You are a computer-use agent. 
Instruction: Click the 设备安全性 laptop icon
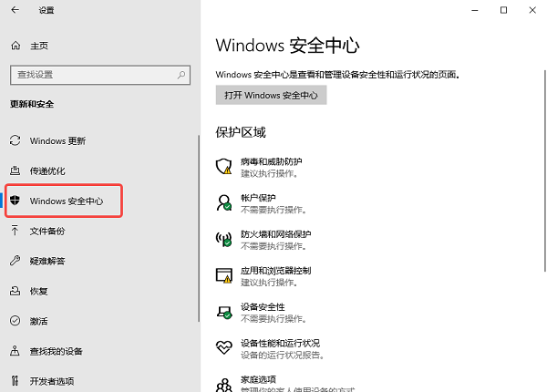click(x=224, y=312)
